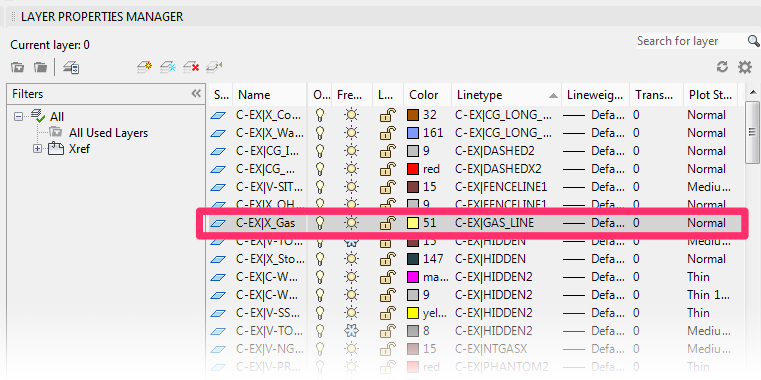Sort layers by Name column
This screenshot has height=380, width=761.
coord(270,95)
